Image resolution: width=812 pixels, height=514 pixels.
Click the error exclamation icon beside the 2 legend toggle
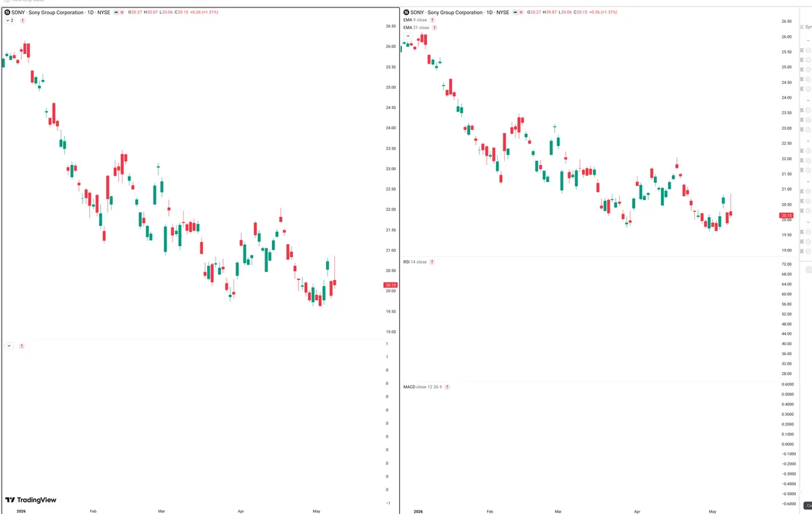23,21
